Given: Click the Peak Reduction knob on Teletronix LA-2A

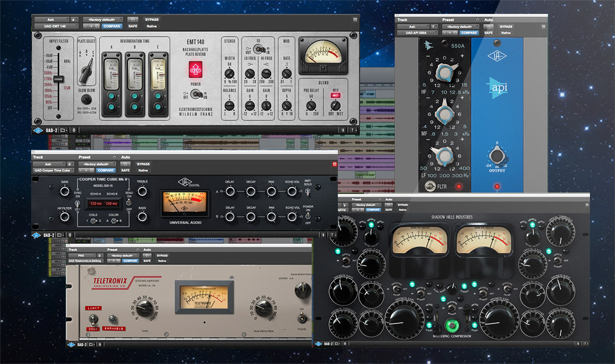Looking at the screenshot, I should point(264,309).
